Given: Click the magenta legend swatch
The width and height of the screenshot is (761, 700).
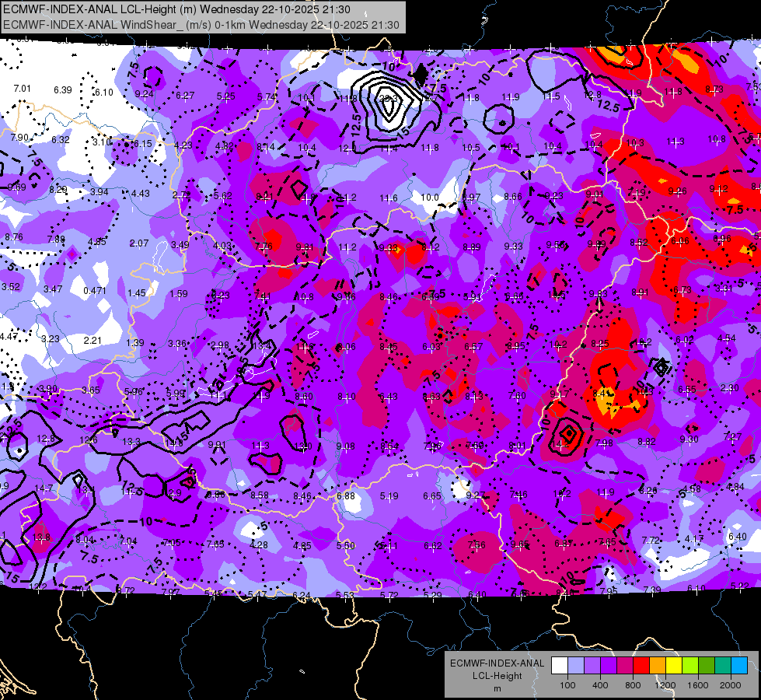Looking at the screenshot, I should pos(625,665).
